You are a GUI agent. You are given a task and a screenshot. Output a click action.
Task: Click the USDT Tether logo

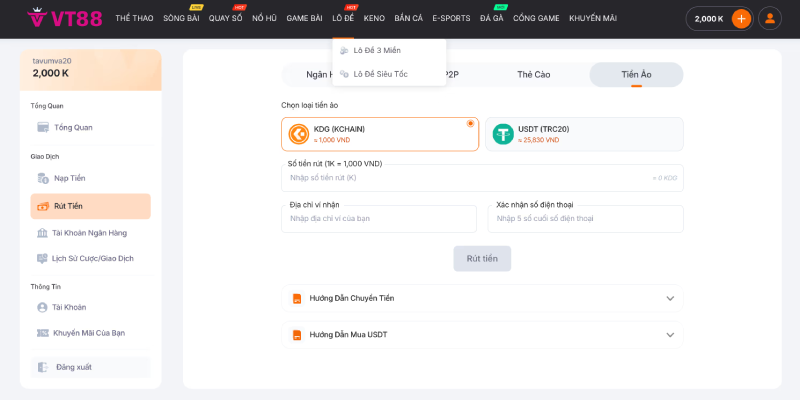(x=503, y=134)
